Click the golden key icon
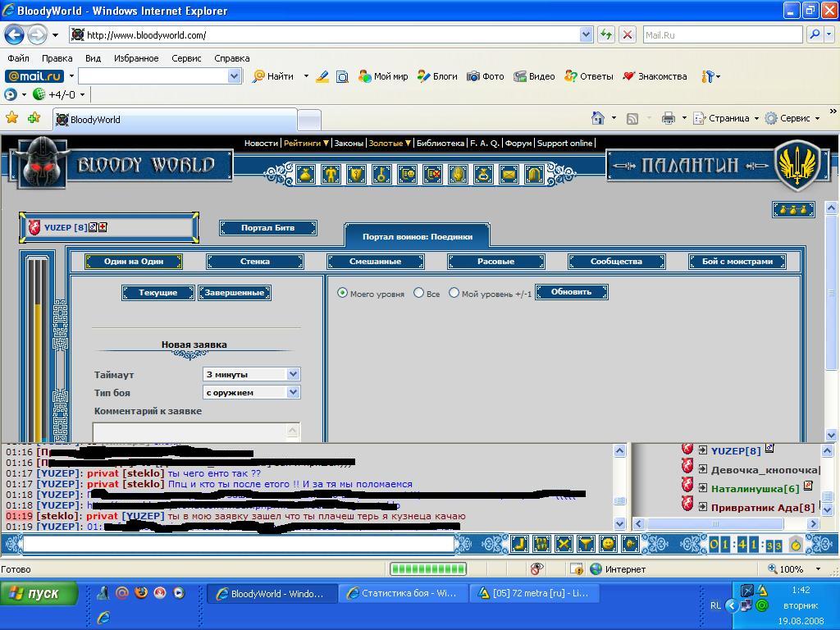The height and width of the screenshot is (630, 840). coord(381,174)
